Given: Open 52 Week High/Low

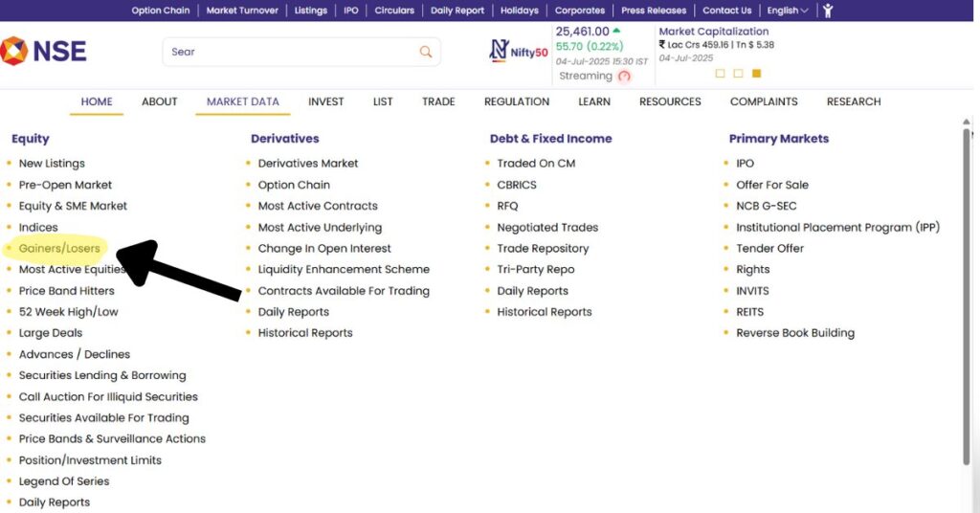Looking at the screenshot, I should 68,312.
